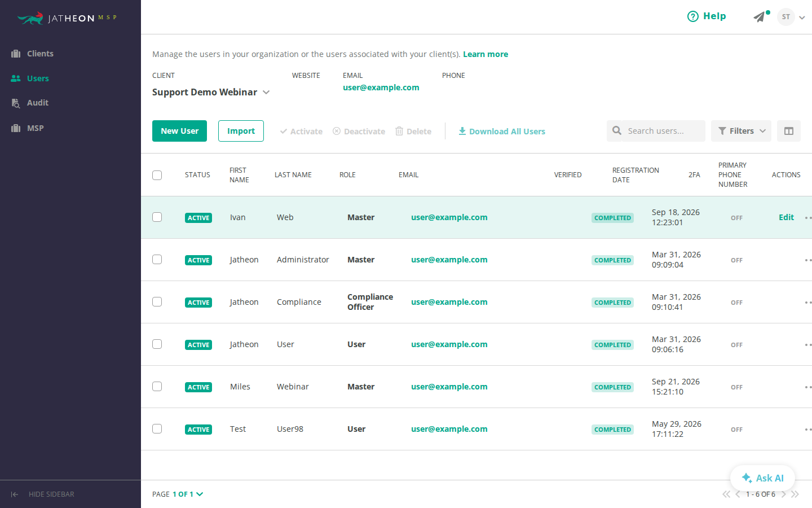
Task: Click the Compliance Officer role cell
Action: pos(370,302)
